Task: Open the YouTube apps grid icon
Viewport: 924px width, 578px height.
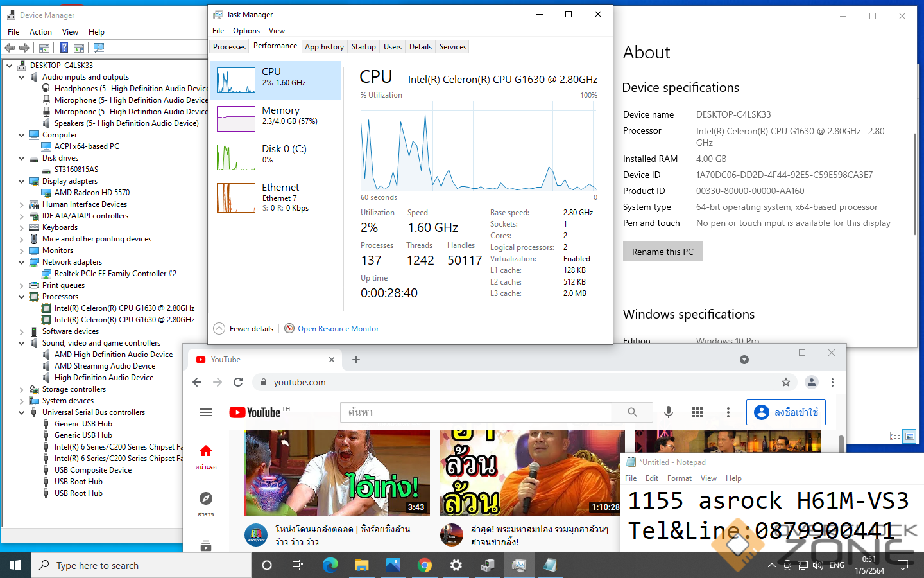Action: click(697, 412)
